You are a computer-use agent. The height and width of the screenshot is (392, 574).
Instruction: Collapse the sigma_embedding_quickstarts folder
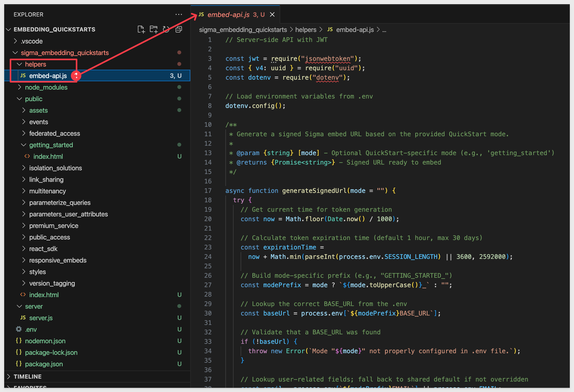tap(15, 53)
